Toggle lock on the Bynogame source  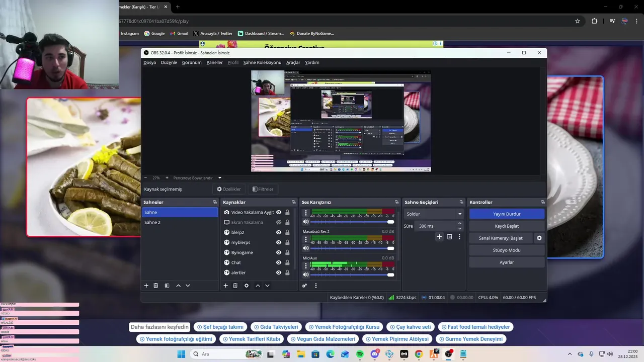287,252
